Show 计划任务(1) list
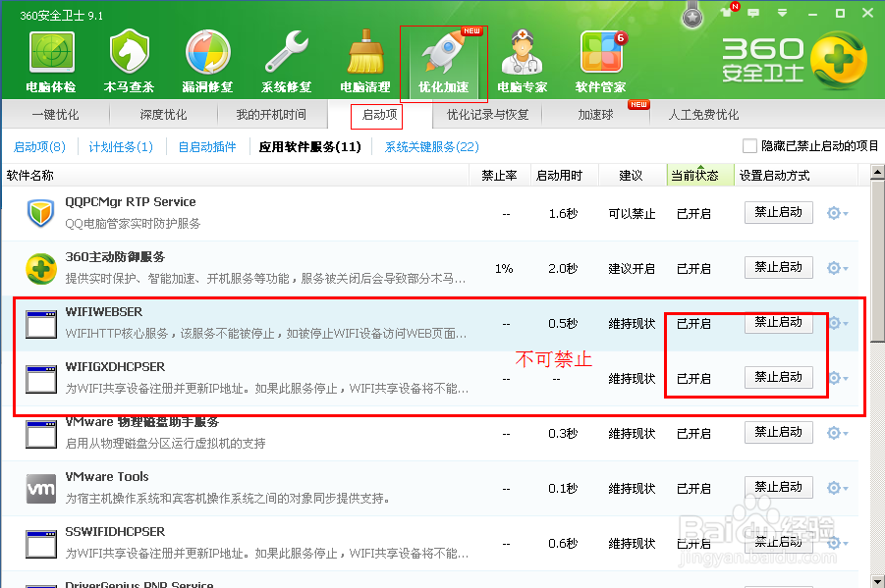Image resolution: width=885 pixels, height=588 pixels. pos(121,146)
